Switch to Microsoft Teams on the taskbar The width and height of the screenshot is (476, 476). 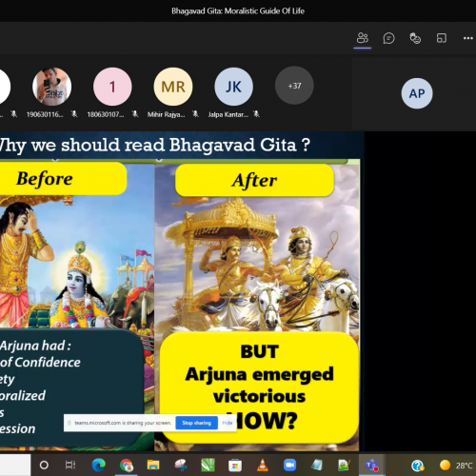click(371, 466)
